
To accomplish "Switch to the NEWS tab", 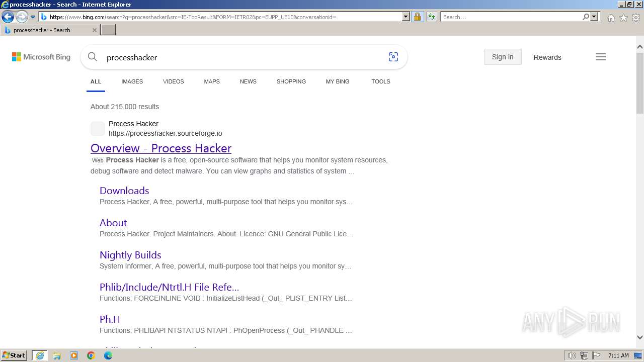I will click(x=248, y=81).
